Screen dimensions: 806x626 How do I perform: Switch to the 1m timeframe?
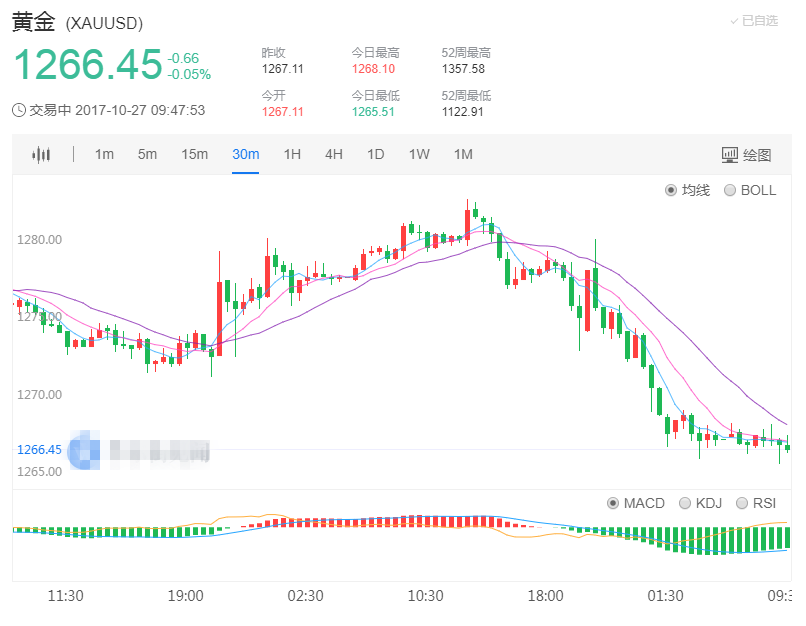click(105, 154)
